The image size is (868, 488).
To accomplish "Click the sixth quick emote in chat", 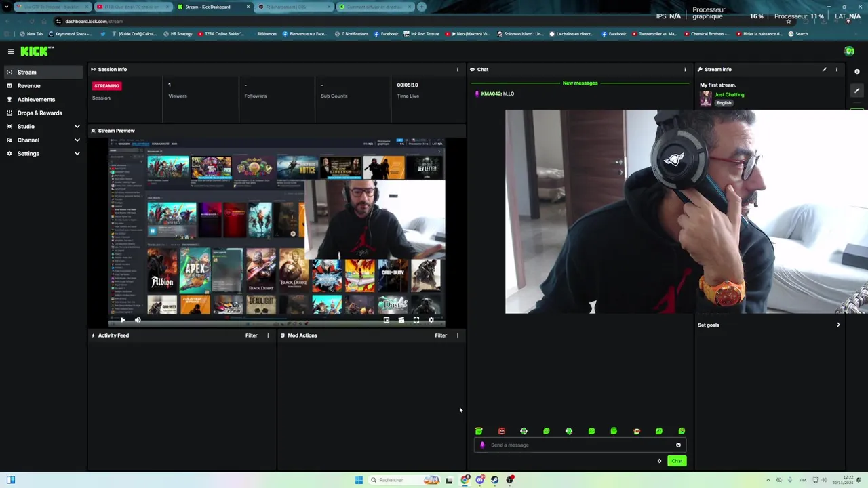I will [x=591, y=431].
